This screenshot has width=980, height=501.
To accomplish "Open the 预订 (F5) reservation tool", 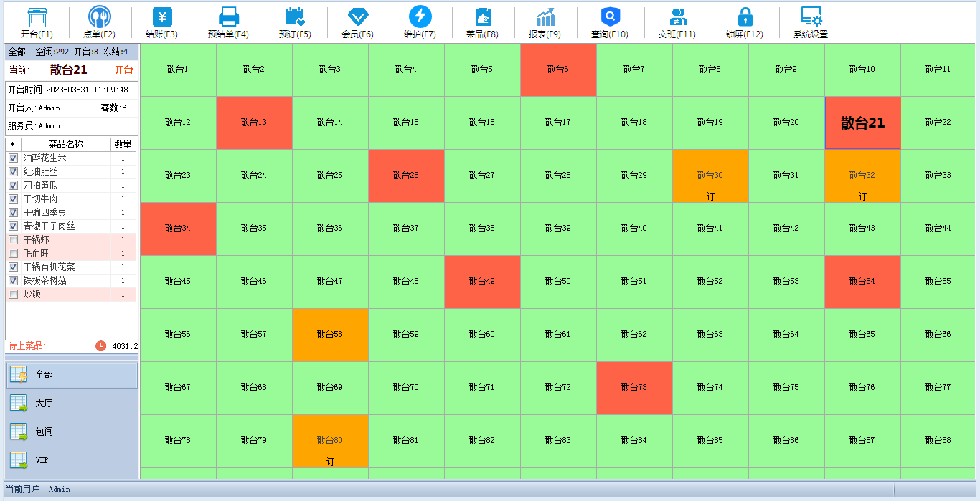I will (295, 17).
